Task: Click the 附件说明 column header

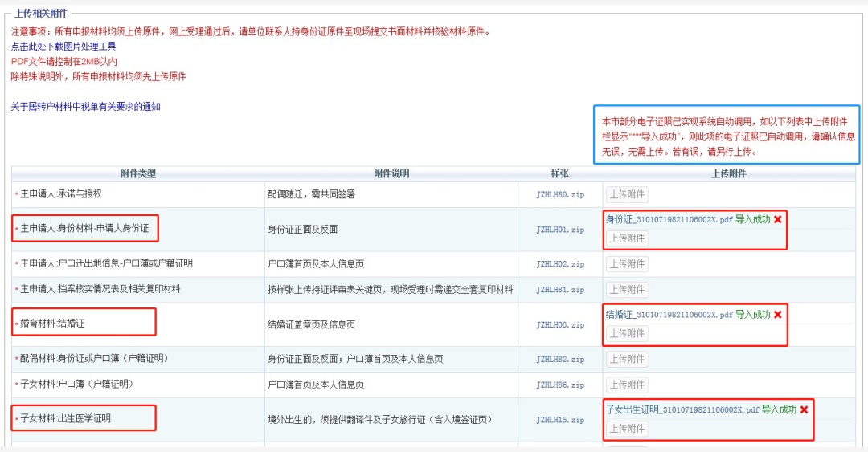Action: (391, 173)
